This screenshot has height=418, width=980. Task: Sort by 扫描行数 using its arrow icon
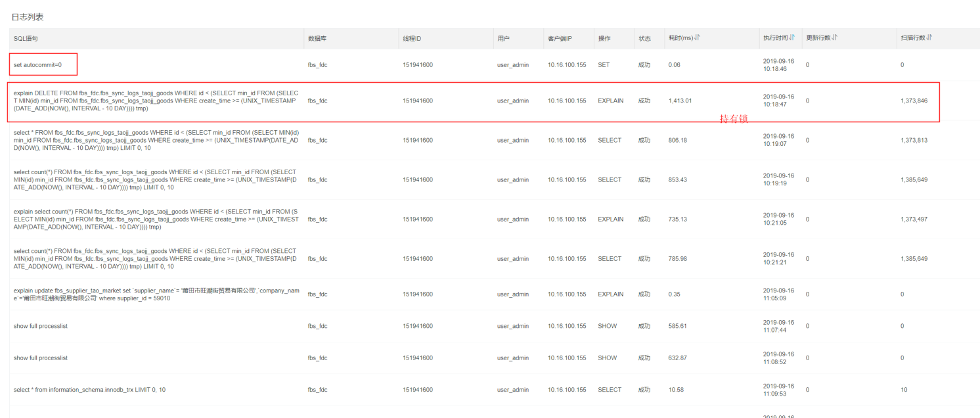point(929,38)
